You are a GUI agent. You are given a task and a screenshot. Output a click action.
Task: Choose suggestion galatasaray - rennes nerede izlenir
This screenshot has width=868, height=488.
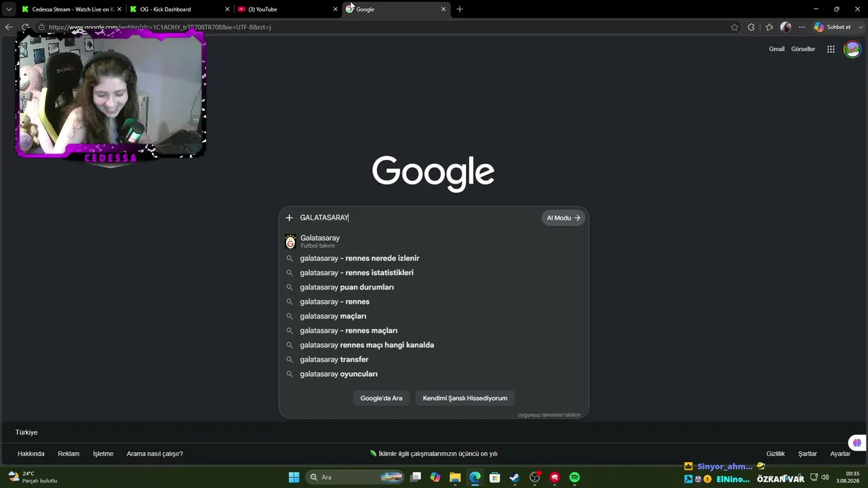[434, 258]
